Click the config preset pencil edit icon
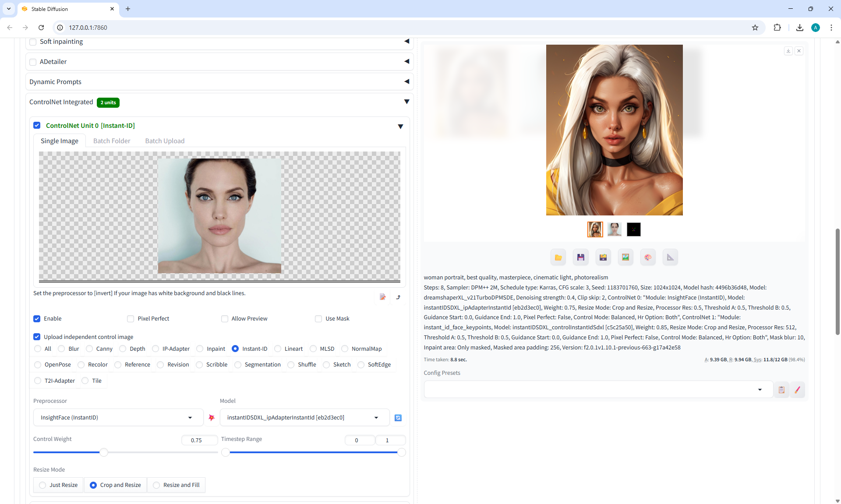 pyautogui.click(x=797, y=390)
